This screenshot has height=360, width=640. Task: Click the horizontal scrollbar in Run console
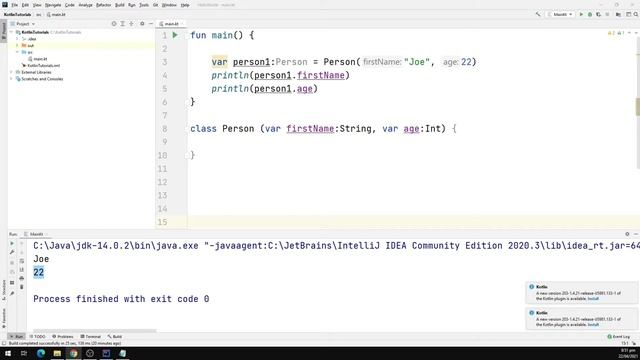tap(95, 331)
